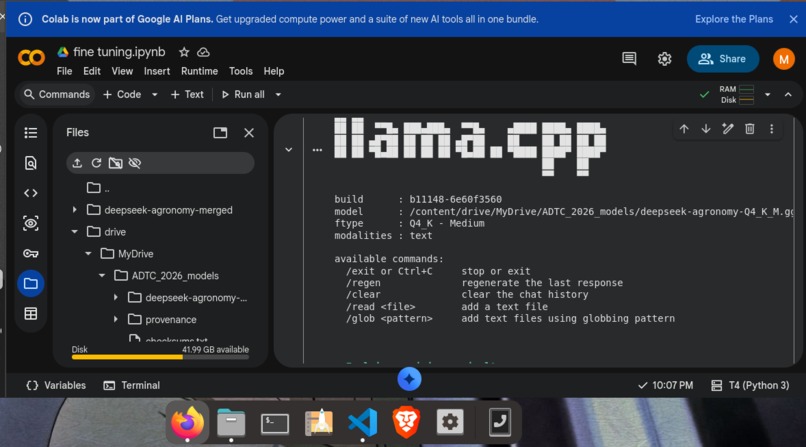Open the Help menu
This screenshot has width=806, height=447.
(x=273, y=71)
